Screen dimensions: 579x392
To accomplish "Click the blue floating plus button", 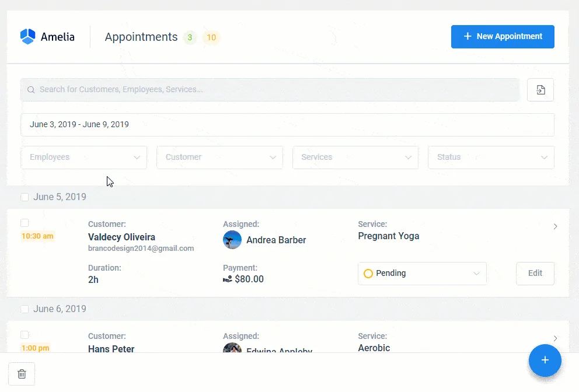I will click(545, 360).
